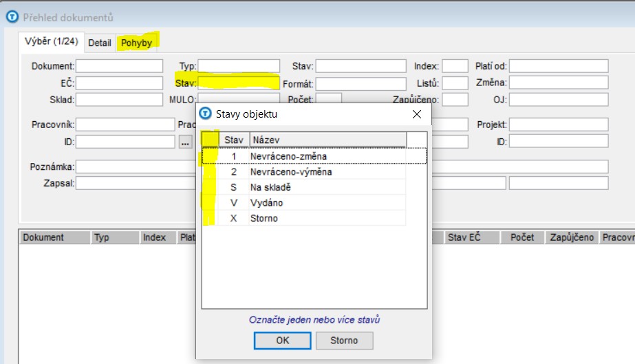635x364 pixels.
Task: Open the Pohyby tab
Action: pos(136,43)
